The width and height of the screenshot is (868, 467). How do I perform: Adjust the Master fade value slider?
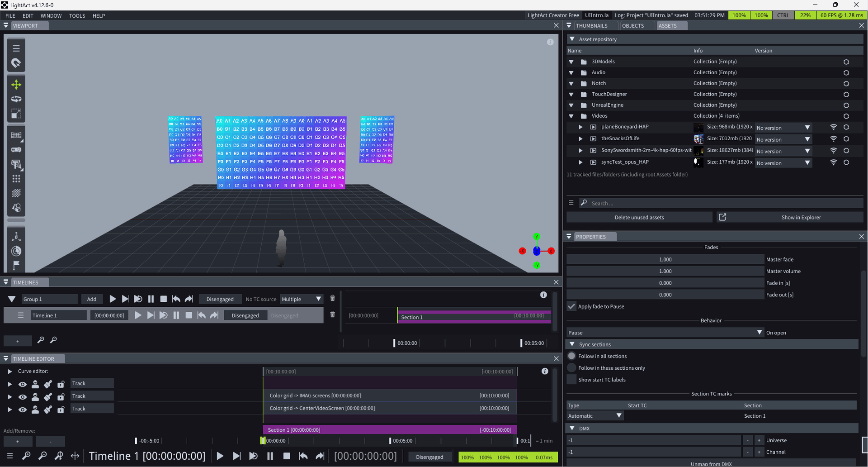click(665, 259)
